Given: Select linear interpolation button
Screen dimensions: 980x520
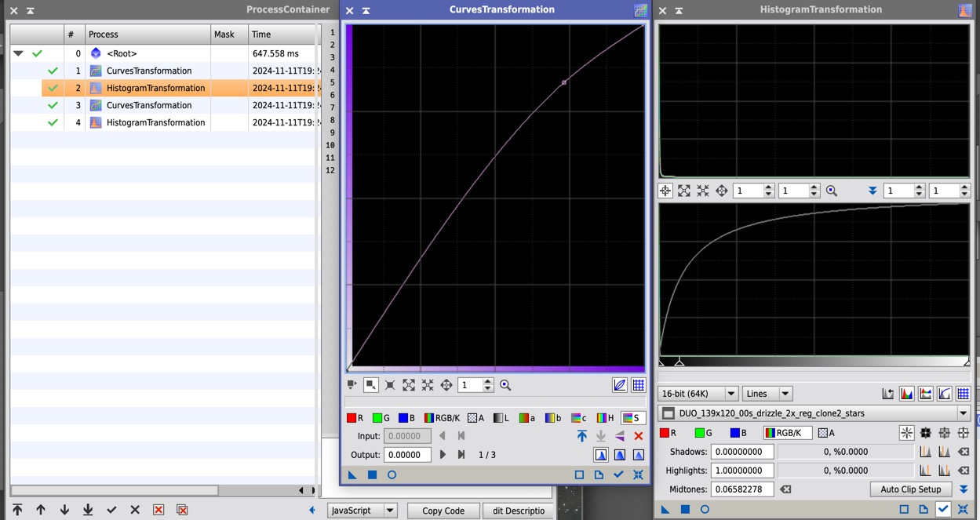Looking at the screenshot, I should 639,455.
